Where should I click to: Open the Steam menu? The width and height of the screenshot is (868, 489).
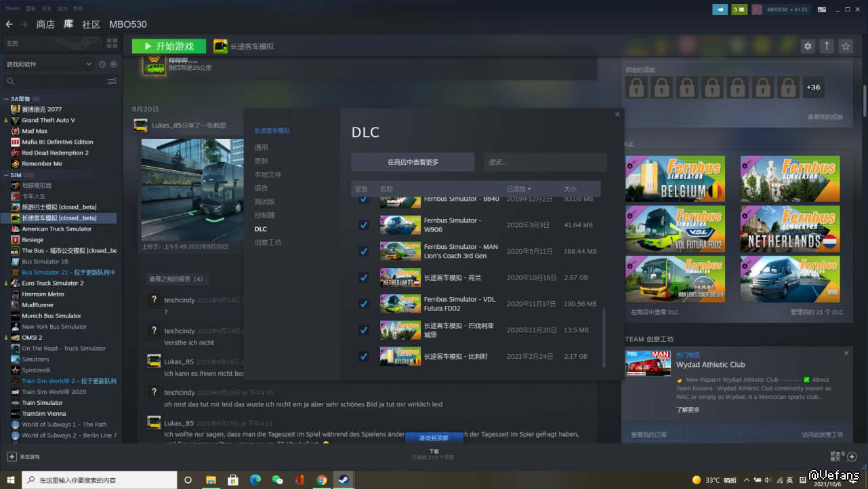pos(13,8)
